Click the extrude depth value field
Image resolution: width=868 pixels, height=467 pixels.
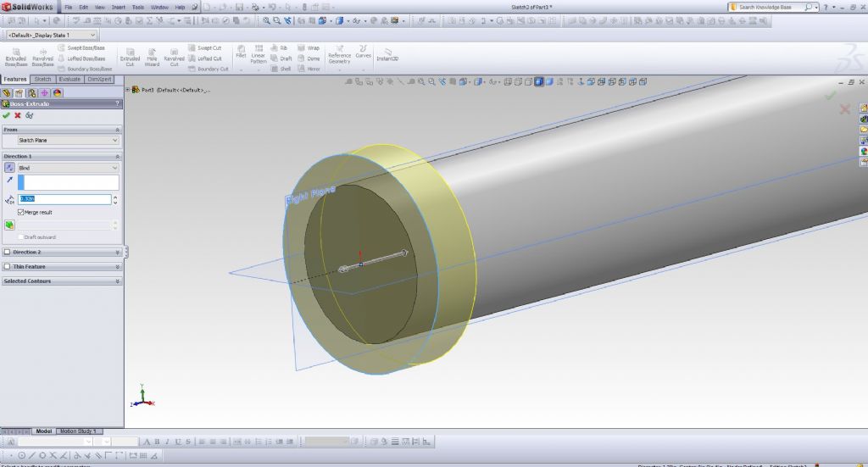click(64, 198)
